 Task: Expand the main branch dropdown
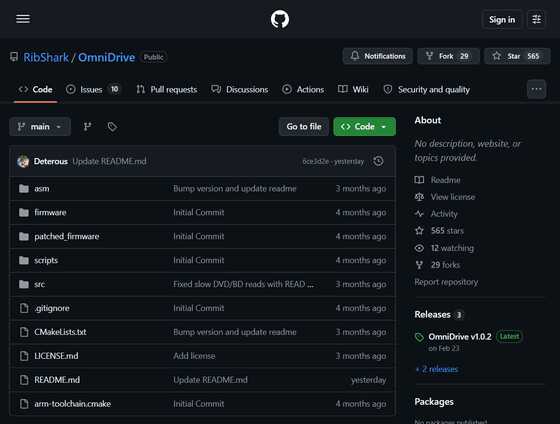[x=40, y=126]
